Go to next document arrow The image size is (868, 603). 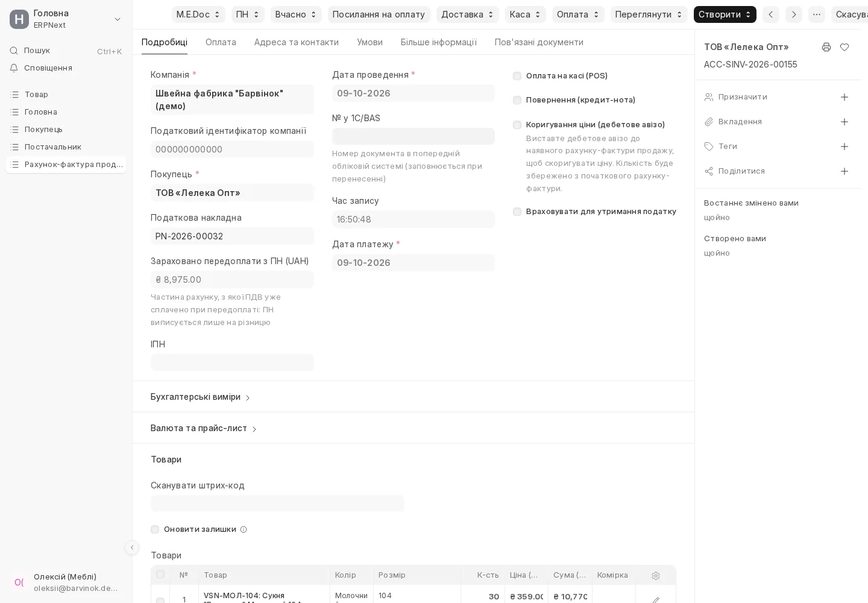pyautogui.click(x=794, y=14)
